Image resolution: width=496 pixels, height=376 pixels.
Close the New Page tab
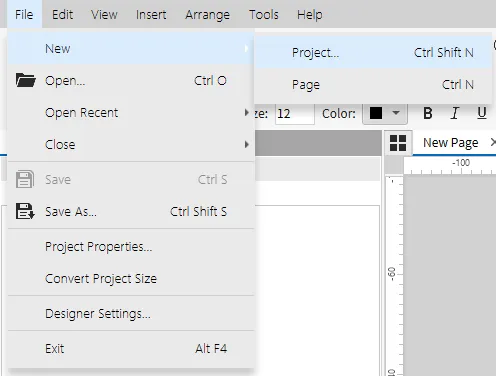coord(493,142)
